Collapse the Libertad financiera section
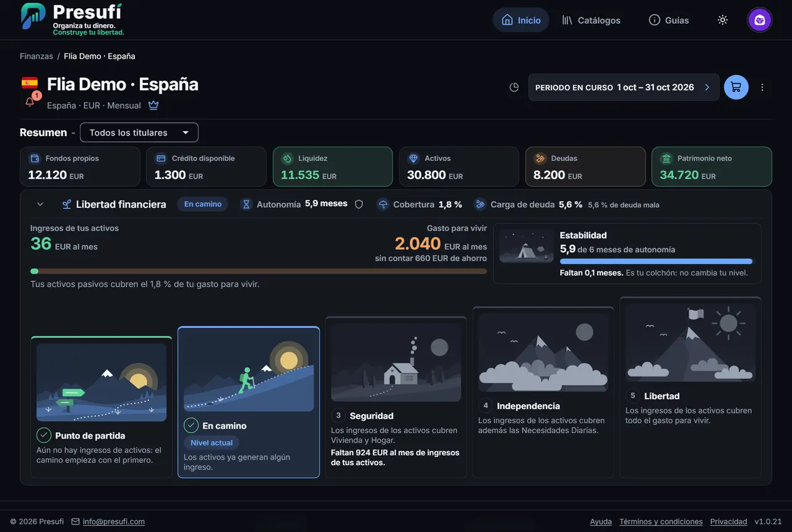The height and width of the screenshot is (532, 792). click(40, 204)
